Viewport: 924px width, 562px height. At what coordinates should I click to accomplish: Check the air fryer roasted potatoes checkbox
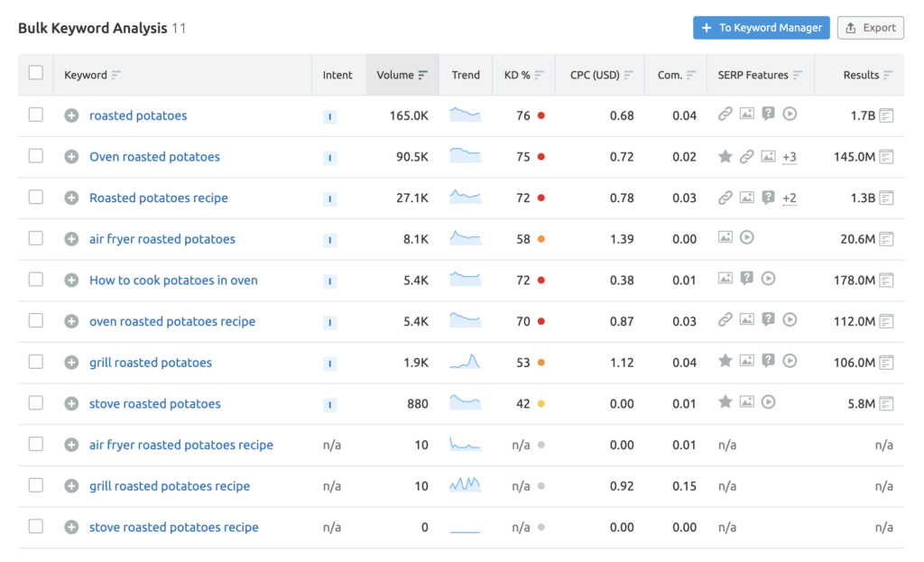(x=36, y=238)
